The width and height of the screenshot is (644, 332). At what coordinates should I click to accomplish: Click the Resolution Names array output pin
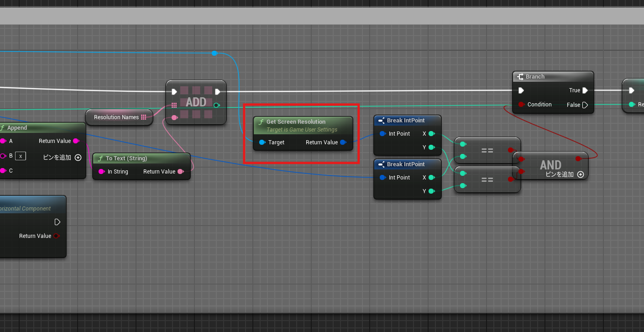(x=144, y=117)
